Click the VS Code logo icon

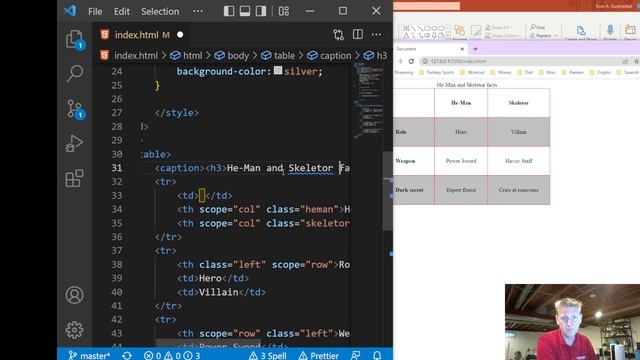tap(70, 11)
